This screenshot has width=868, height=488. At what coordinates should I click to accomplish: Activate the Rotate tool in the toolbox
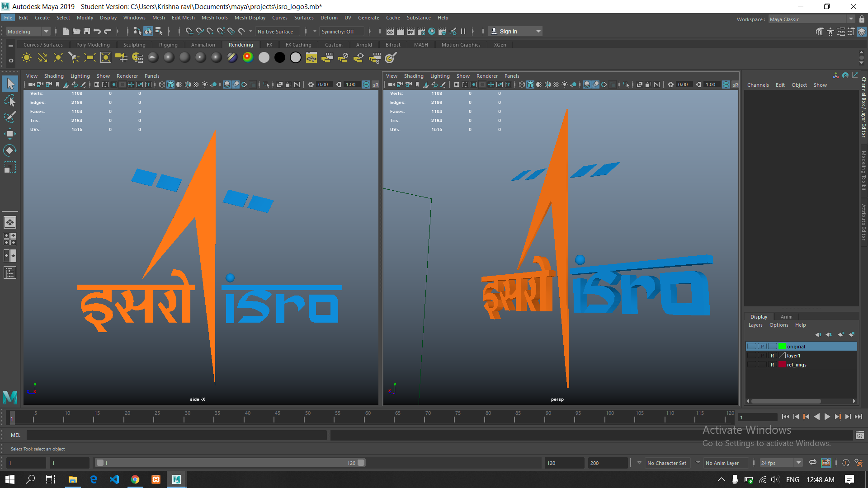pyautogui.click(x=10, y=150)
